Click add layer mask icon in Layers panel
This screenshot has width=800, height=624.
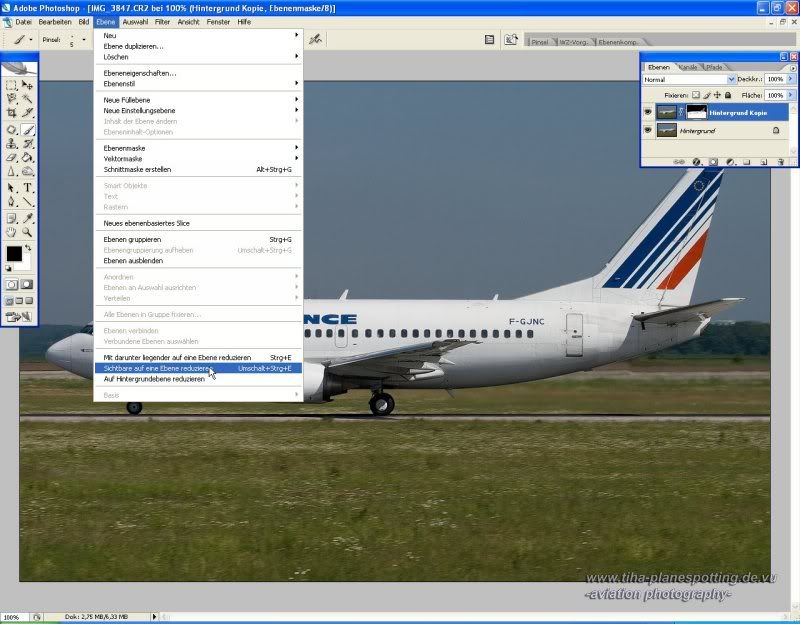click(713, 162)
